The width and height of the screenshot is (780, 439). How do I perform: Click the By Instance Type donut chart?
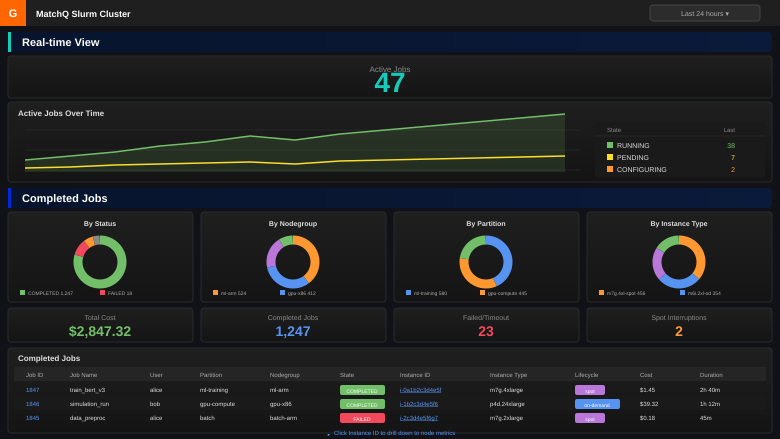click(x=679, y=262)
